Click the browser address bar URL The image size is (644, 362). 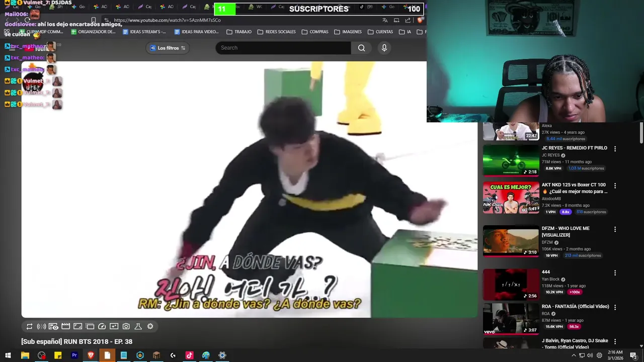click(x=167, y=20)
